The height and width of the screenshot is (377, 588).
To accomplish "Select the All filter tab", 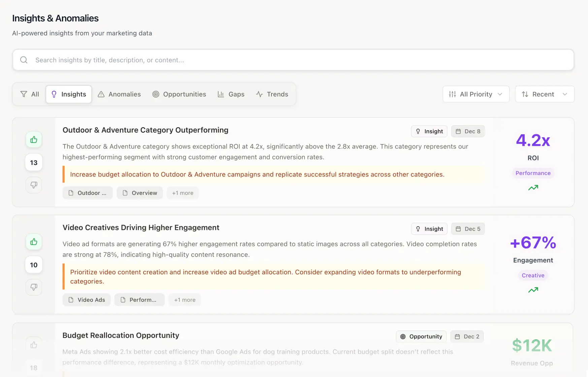I will [x=30, y=94].
